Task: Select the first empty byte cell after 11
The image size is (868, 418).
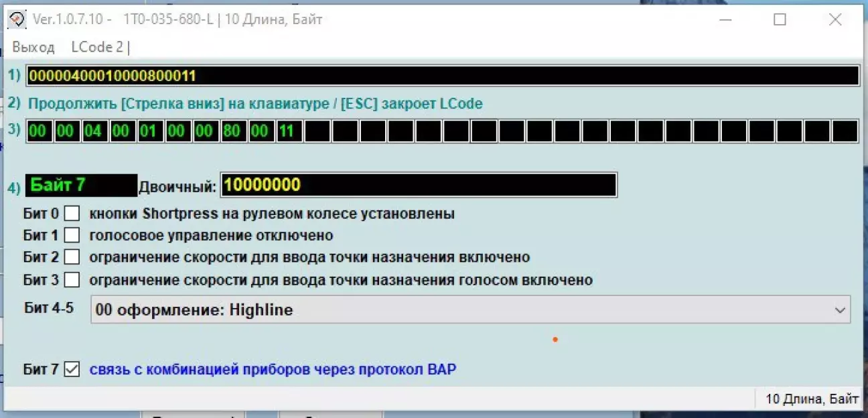Action: (x=317, y=131)
